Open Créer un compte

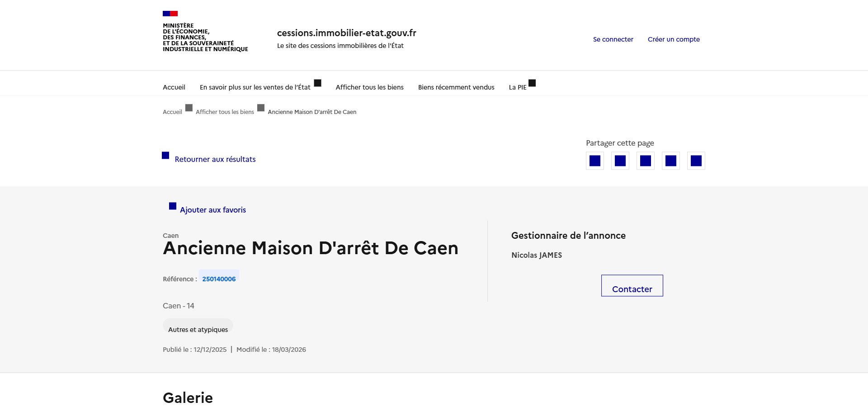point(673,39)
